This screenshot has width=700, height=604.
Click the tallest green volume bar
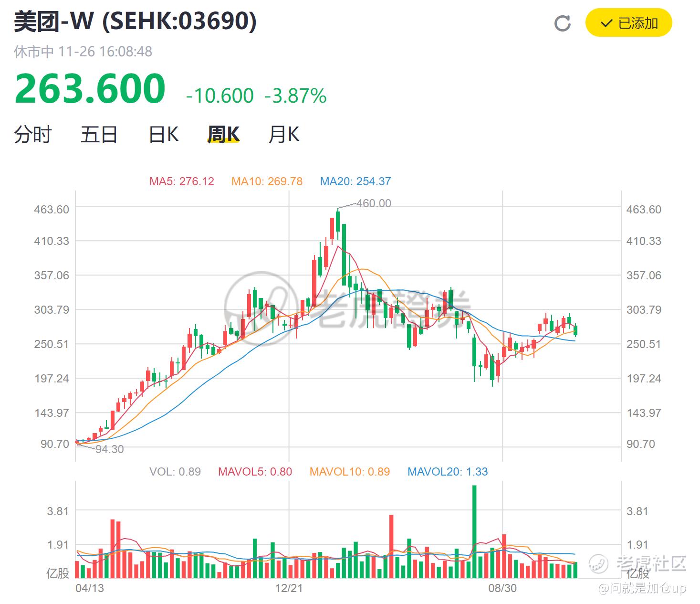pos(474,532)
